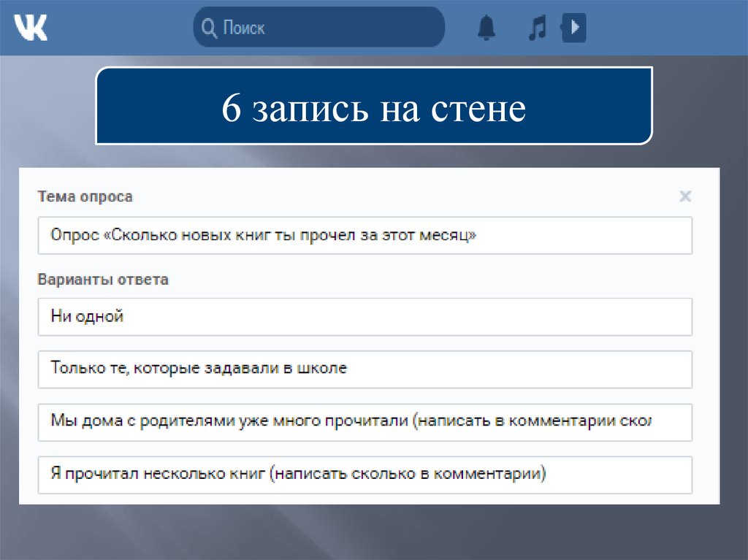Click the answer "Мы дома с родителями" field
This screenshot has height=560, width=748.
[364, 421]
